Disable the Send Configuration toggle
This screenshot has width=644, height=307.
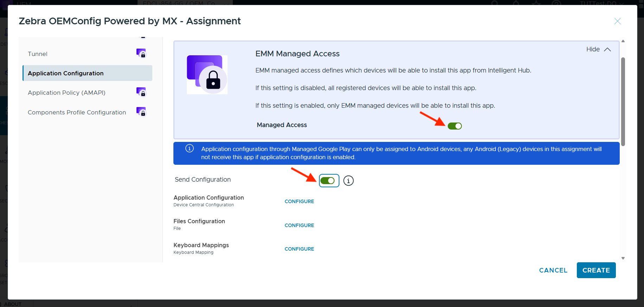(327, 181)
